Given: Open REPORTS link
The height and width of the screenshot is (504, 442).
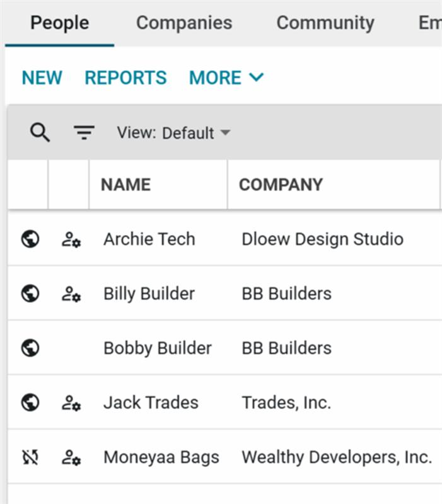Looking at the screenshot, I should tap(125, 78).
